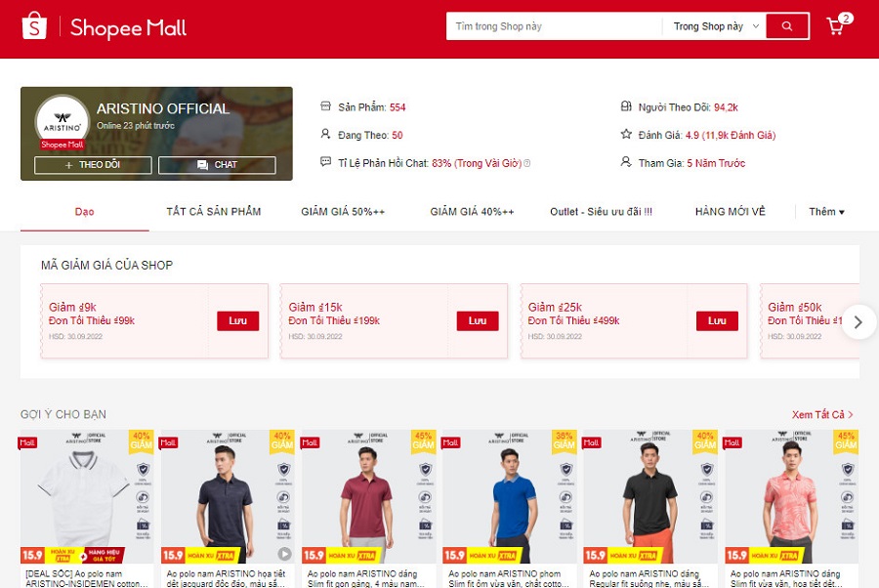
Task: Click the Đánh Giá star icon
Action: (x=626, y=135)
